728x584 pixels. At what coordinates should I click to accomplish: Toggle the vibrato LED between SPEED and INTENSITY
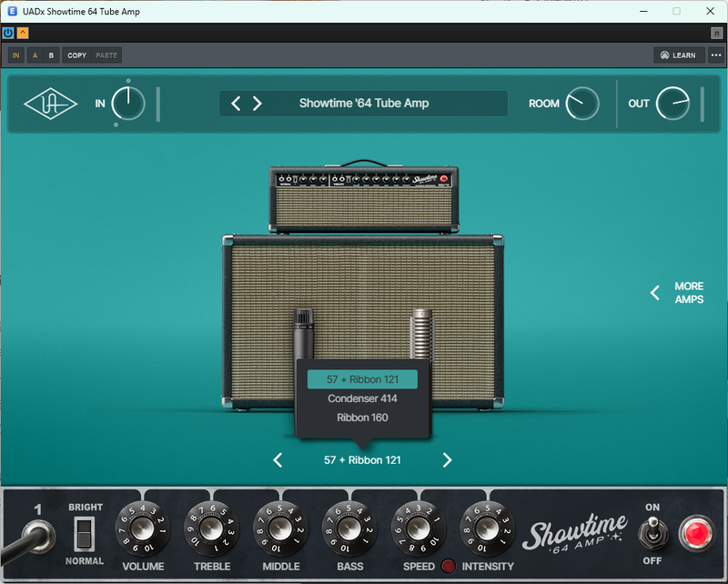448,566
